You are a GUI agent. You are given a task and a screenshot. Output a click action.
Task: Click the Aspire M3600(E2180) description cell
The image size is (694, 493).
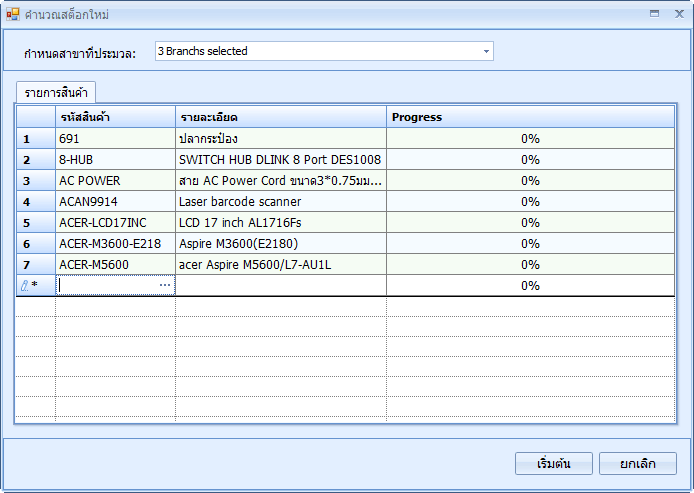coord(280,244)
